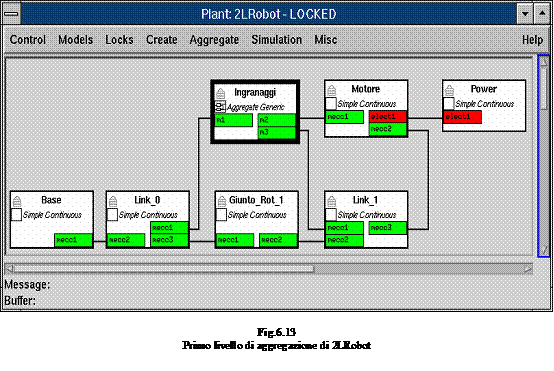
Task: Click the lock icon on Base block
Action: pyautogui.click(x=17, y=201)
